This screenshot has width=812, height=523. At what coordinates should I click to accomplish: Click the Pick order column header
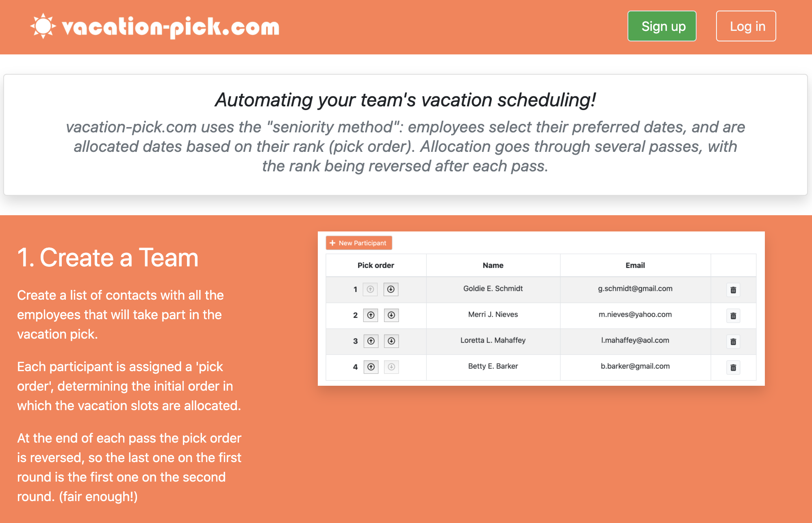click(x=376, y=266)
